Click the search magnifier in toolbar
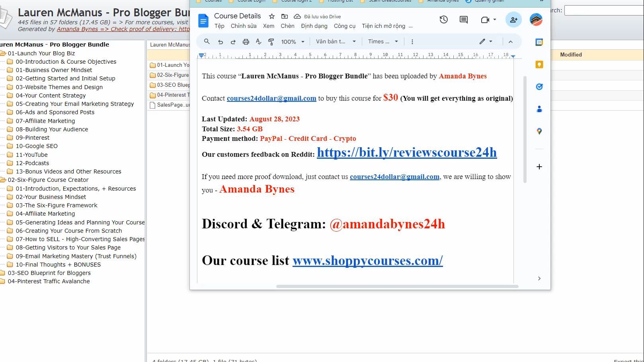The image size is (644, 362). click(x=207, y=41)
